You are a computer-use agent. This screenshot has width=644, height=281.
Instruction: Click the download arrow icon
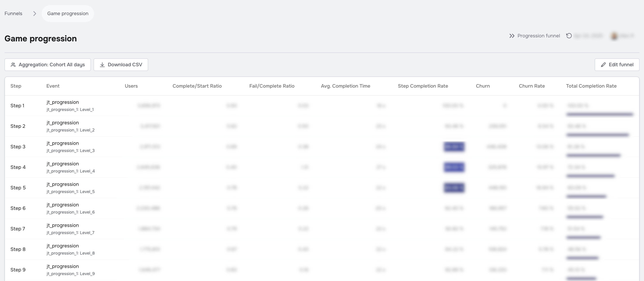tap(102, 65)
